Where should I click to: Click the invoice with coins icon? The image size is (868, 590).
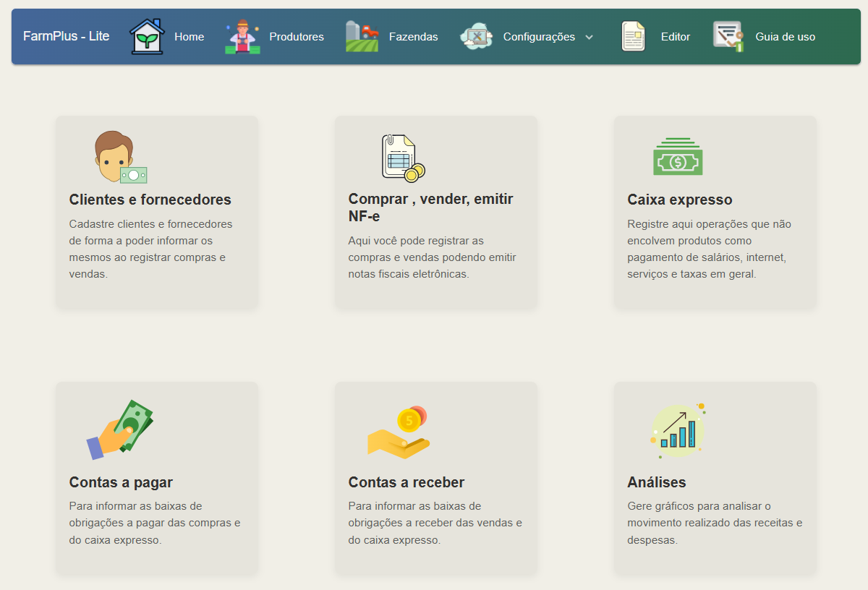(x=402, y=157)
